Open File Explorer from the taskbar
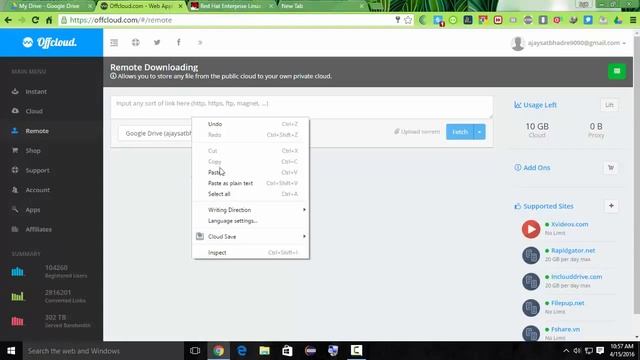This screenshot has height=360, width=640. click(264, 351)
